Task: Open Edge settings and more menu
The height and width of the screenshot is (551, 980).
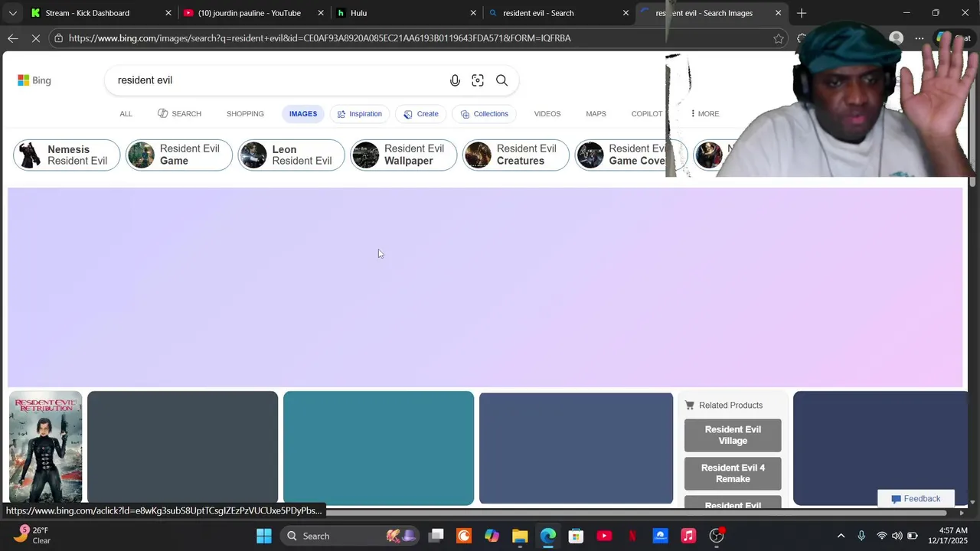Action: pyautogui.click(x=920, y=38)
